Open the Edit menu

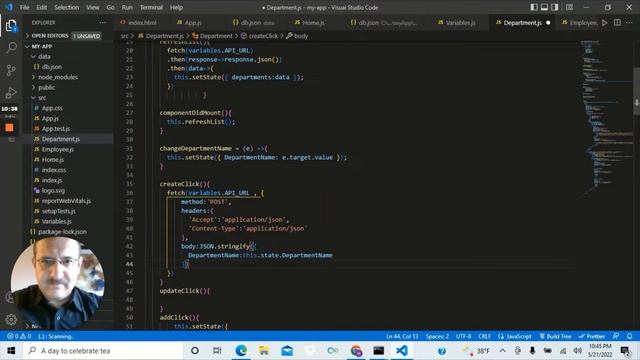tap(42, 7)
